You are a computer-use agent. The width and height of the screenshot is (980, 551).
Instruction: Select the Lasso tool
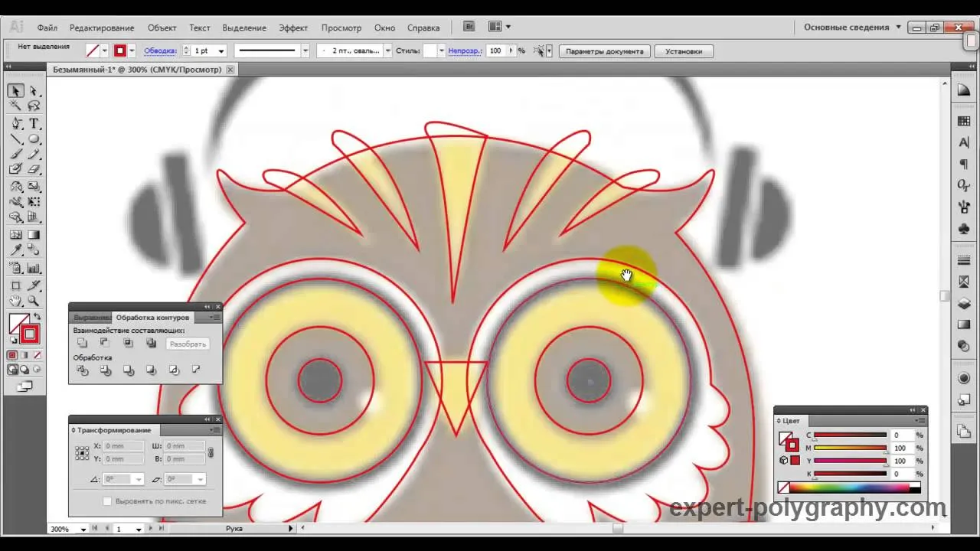(x=34, y=106)
